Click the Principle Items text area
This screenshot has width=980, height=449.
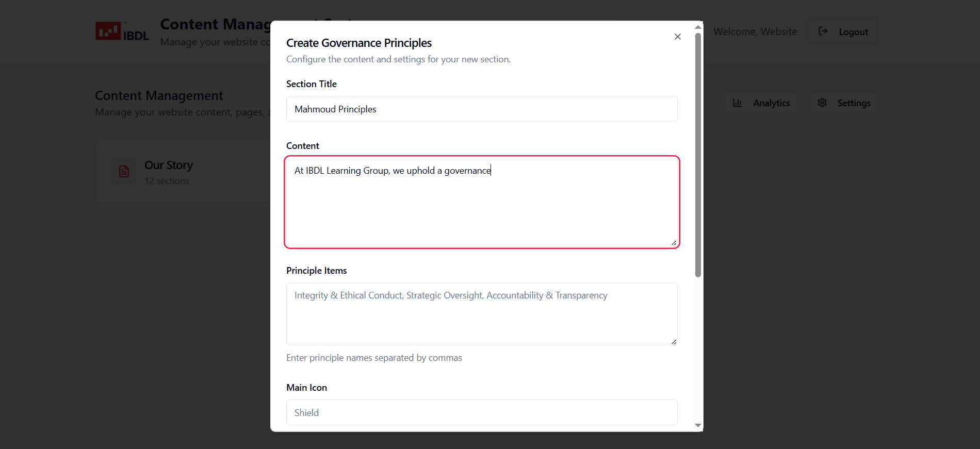coord(482,313)
